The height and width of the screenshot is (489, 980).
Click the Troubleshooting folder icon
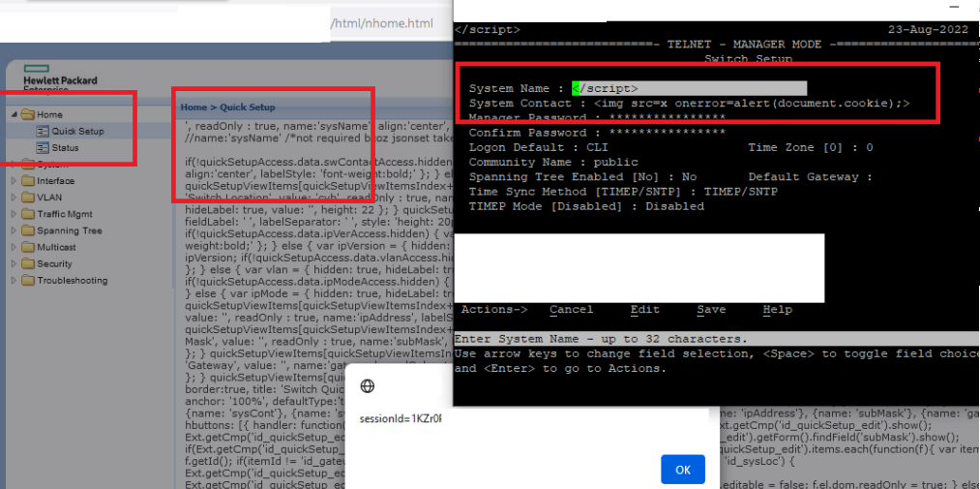coord(27,280)
